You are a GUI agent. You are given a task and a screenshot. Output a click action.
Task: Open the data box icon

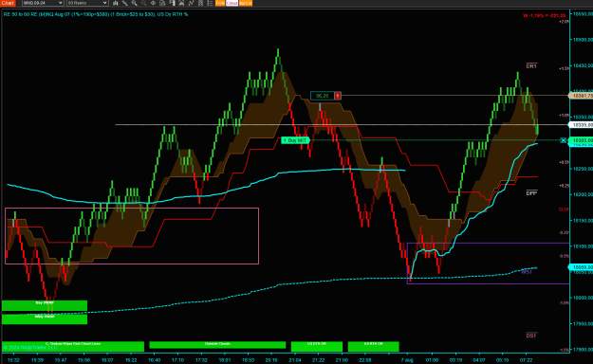click(x=162, y=3)
